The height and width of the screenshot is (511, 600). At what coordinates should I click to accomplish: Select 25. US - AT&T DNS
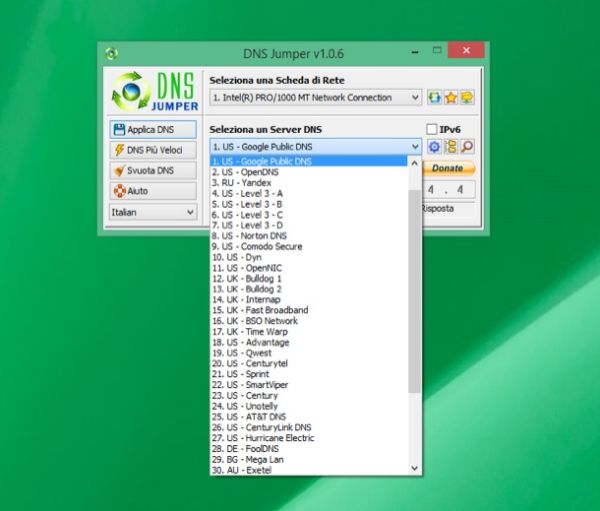(x=309, y=416)
